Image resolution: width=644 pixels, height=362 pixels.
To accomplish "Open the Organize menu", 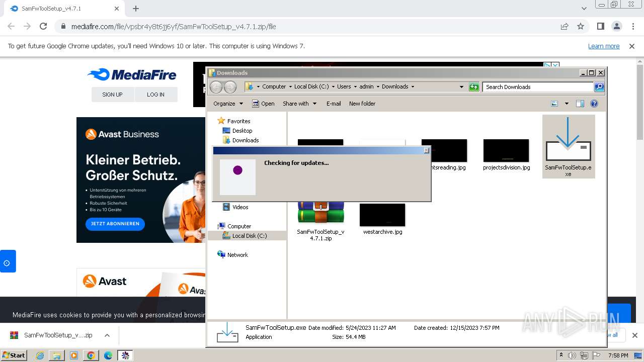I will coord(228,104).
